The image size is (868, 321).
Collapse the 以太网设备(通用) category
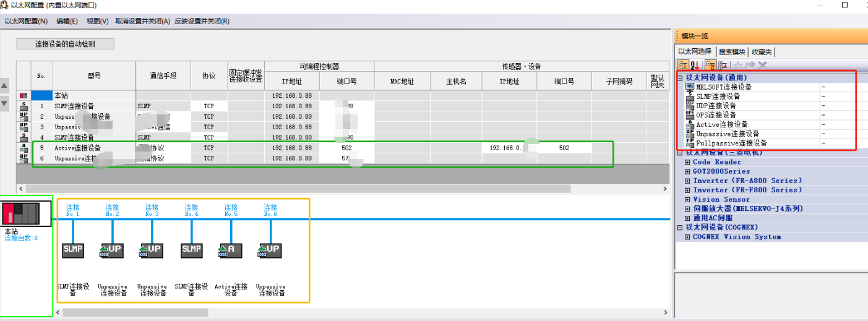[681, 78]
